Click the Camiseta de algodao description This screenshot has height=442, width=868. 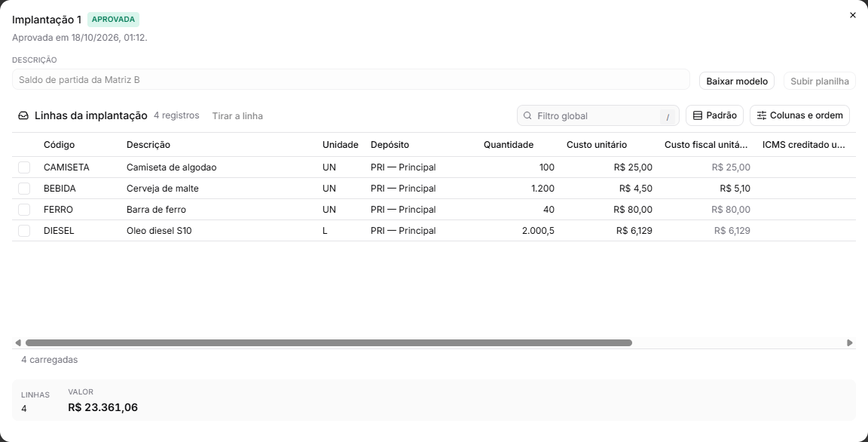click(172, 167)
